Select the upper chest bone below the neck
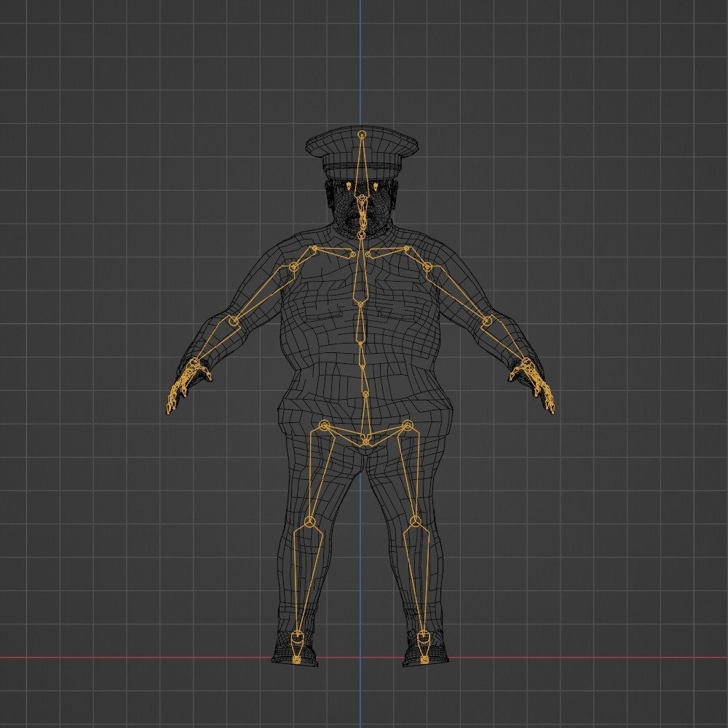Screen dimensions: 728x728 [x=361, y=269]
